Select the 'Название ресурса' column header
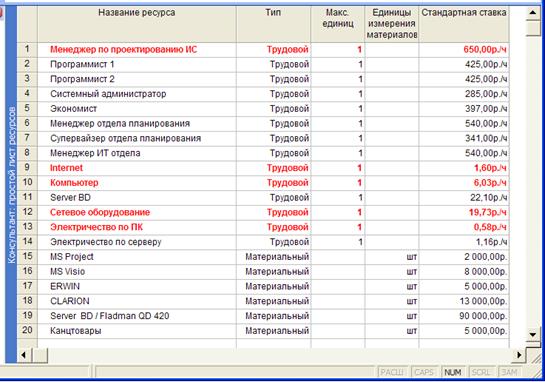The width and height of the screenshot is (545, 382). tap(137, 24)
